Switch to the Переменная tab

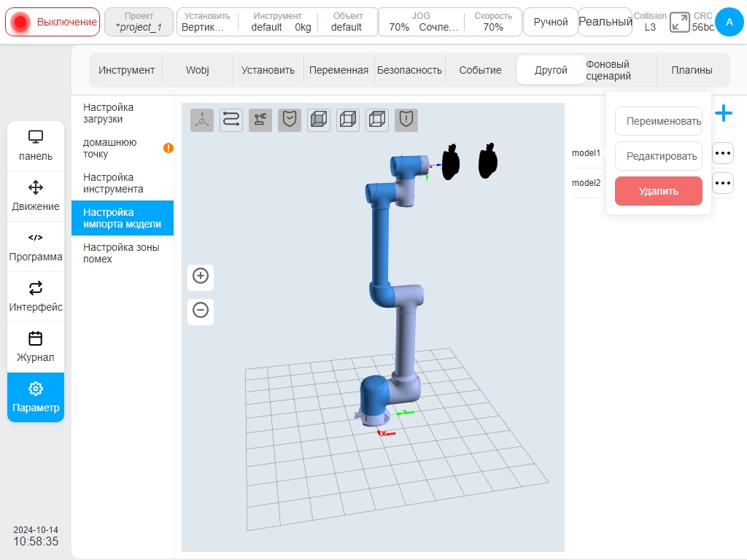[x=338, y=70]
